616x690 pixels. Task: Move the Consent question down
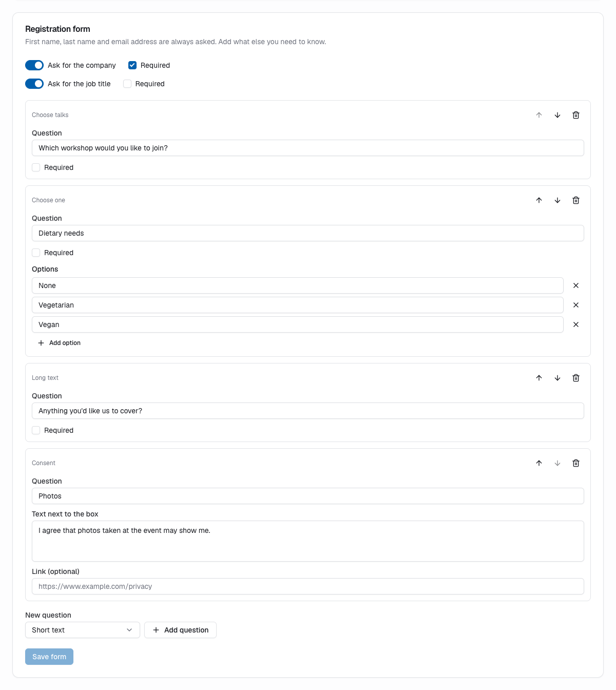[557, 463]
